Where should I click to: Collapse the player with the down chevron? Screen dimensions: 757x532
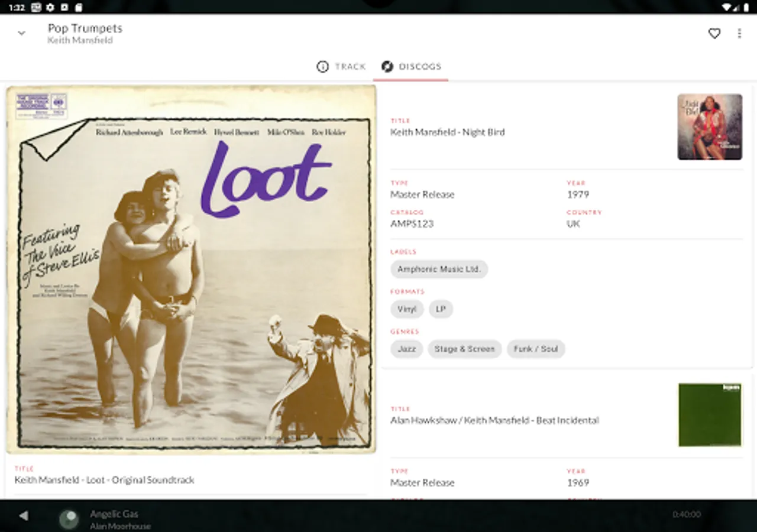coord(22,33)
